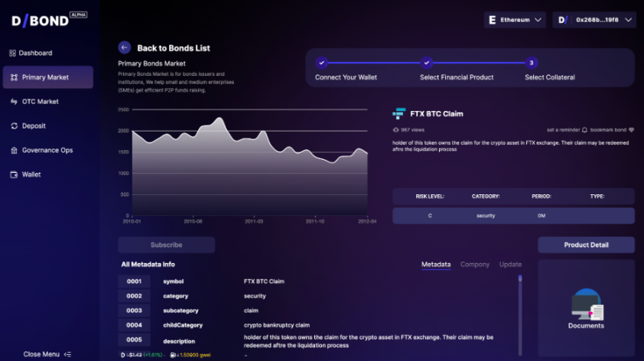The height and width of the screenshot is (361, 644).
Task: Open Governance Ops in sidebar
Action: pos(41,150)
